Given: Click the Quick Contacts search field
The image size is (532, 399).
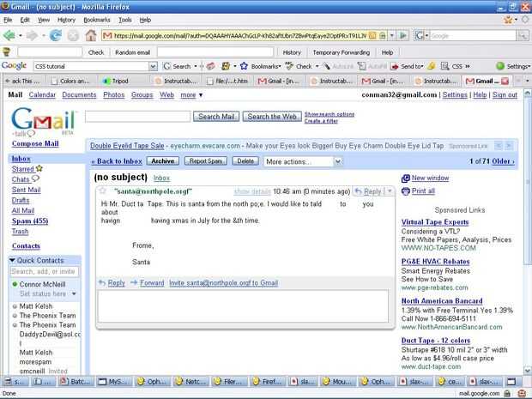Looking at the screenshot, I should pyautogui.click(x=45, y=271).
